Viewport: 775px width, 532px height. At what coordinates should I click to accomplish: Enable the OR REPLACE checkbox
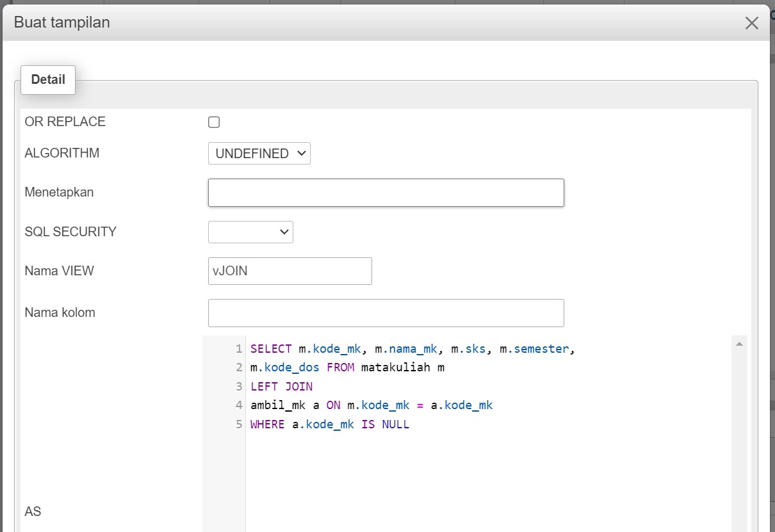214,122
